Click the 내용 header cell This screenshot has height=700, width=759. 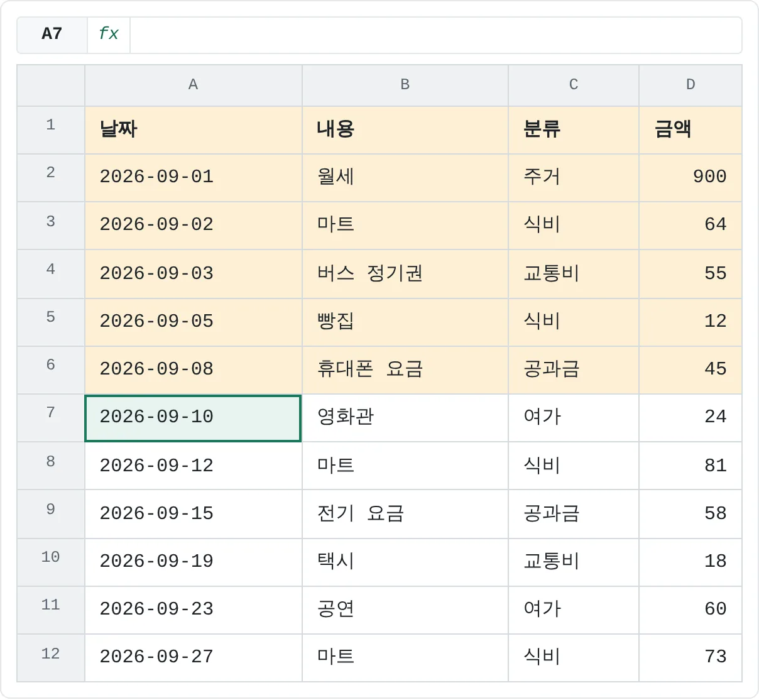pos(405,130)
